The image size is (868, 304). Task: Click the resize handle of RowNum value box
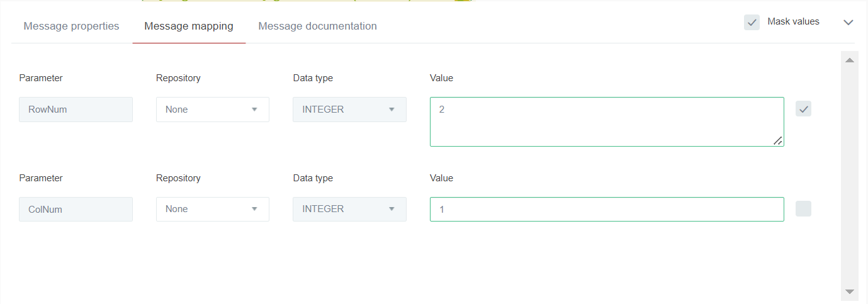click(779, 141)
